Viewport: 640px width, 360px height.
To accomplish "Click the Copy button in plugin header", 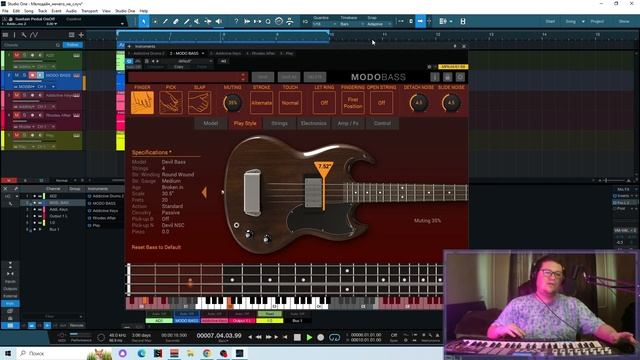I will coord(178,67).
